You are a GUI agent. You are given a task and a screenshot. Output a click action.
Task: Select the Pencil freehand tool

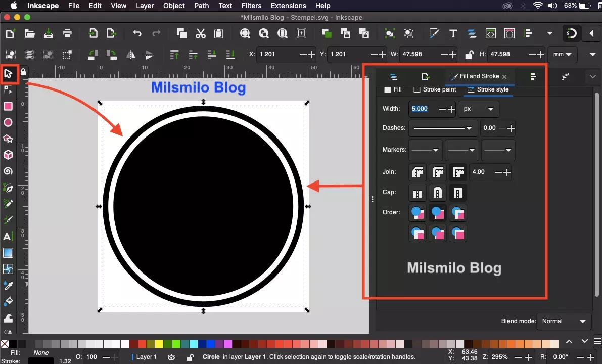[8, 204]
